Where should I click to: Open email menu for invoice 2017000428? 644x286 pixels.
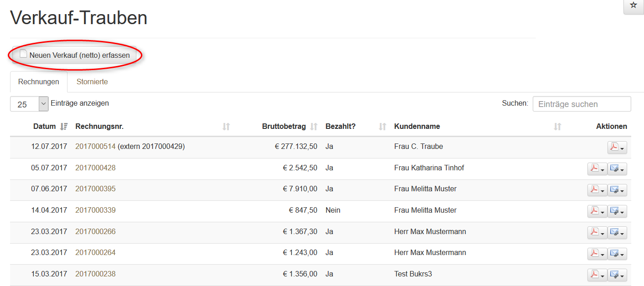[617, 169]
